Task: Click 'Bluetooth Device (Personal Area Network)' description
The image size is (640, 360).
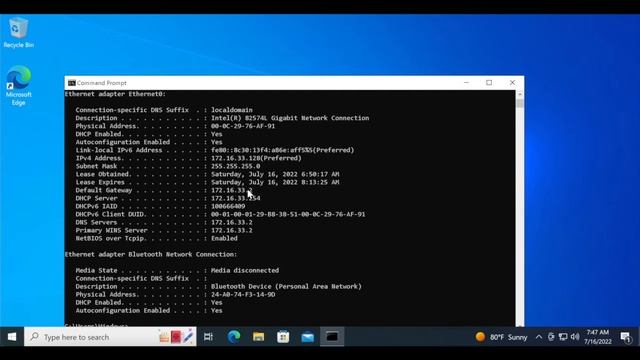Action: coord(286,287)
